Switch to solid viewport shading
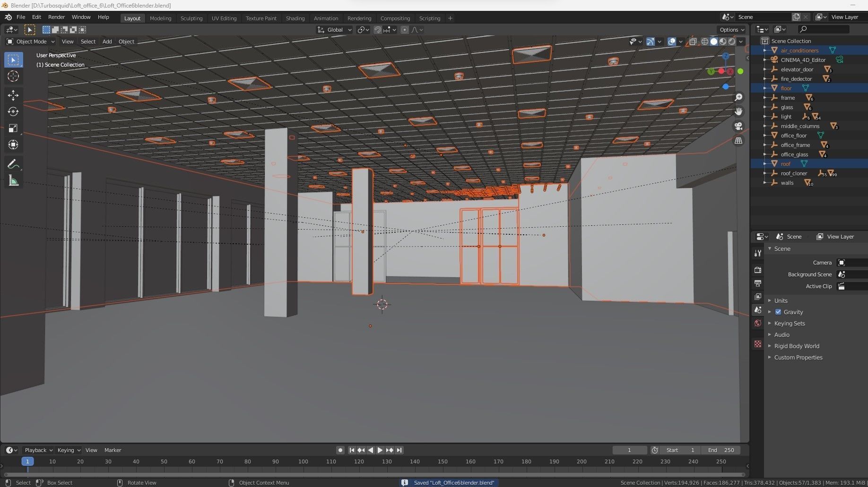 713,42
